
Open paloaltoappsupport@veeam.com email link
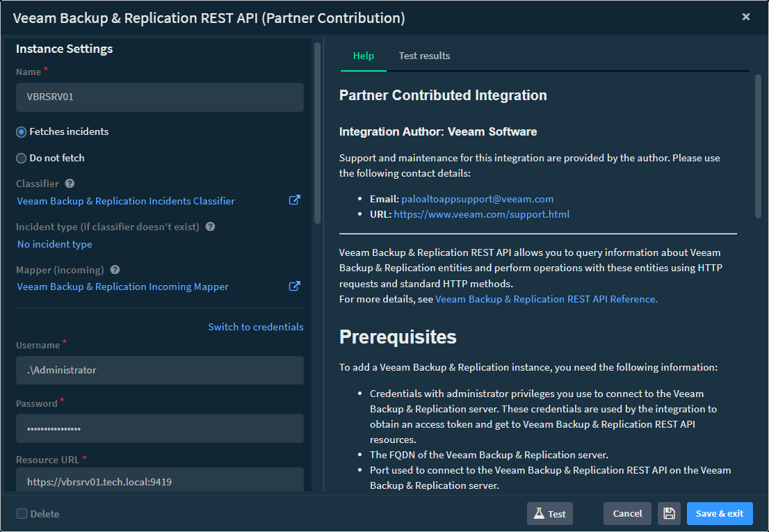477,199
